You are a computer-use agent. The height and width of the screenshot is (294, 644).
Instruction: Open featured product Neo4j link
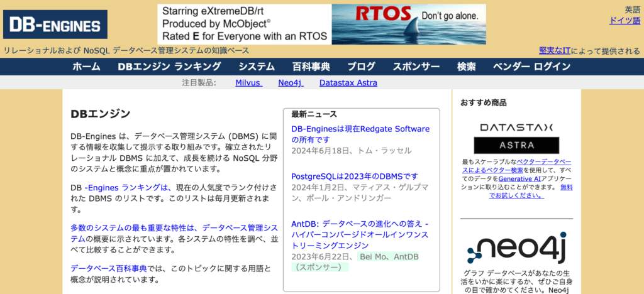pyautogui.click(x=291, y=83)
